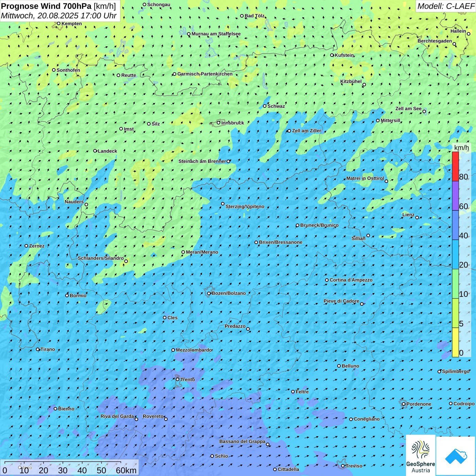This screenshot has height=476, width=476.
Task: Click the 'Codroipo' label
Action: click(464, 404)
